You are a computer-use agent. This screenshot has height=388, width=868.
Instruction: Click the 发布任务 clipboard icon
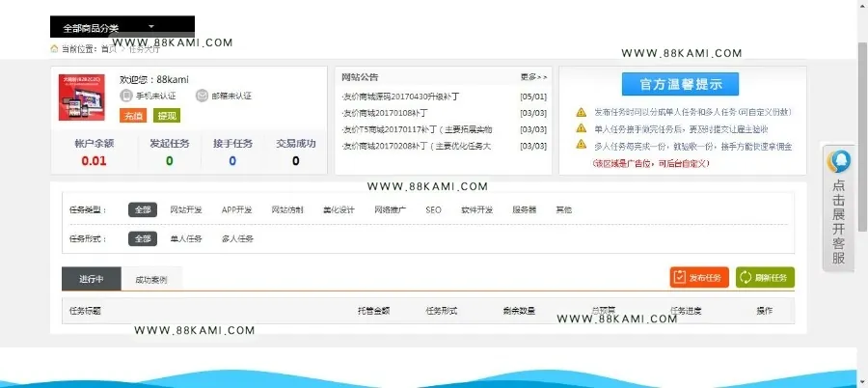[x=678, y=278]
